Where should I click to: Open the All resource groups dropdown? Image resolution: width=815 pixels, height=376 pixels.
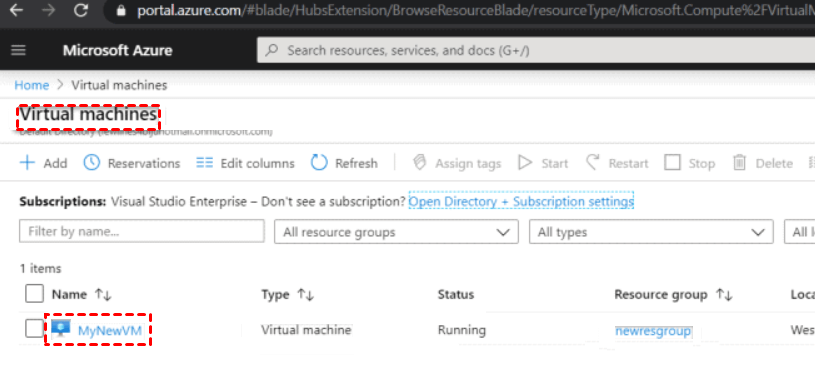pyautogui.click(x=396, y=231)
